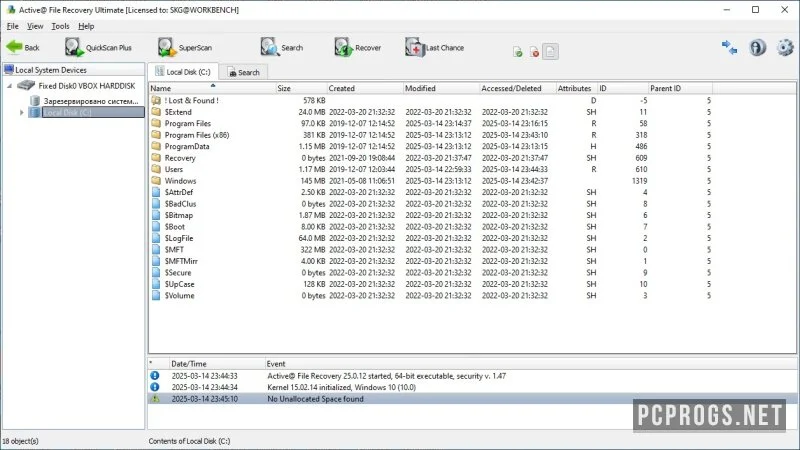This screenshot has width=800, height=450.
Task: Click the blank document toolbar icon
Action: tap(550, 52)
